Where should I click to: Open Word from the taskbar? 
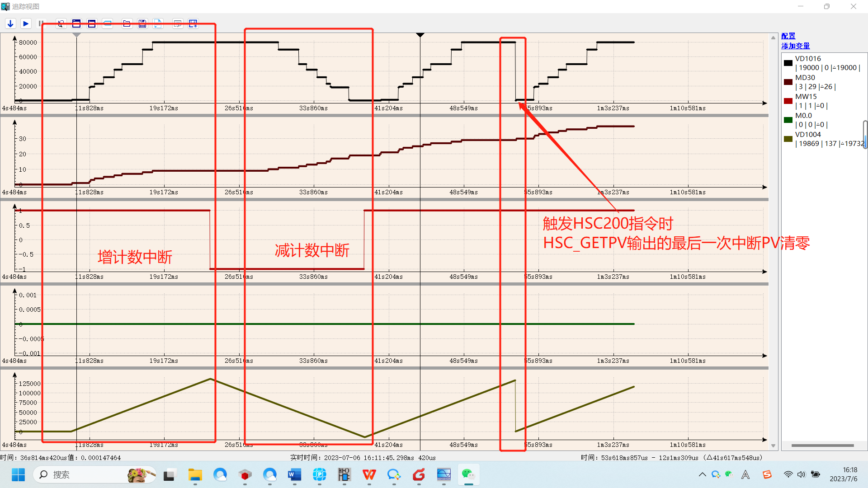point(295,475)
